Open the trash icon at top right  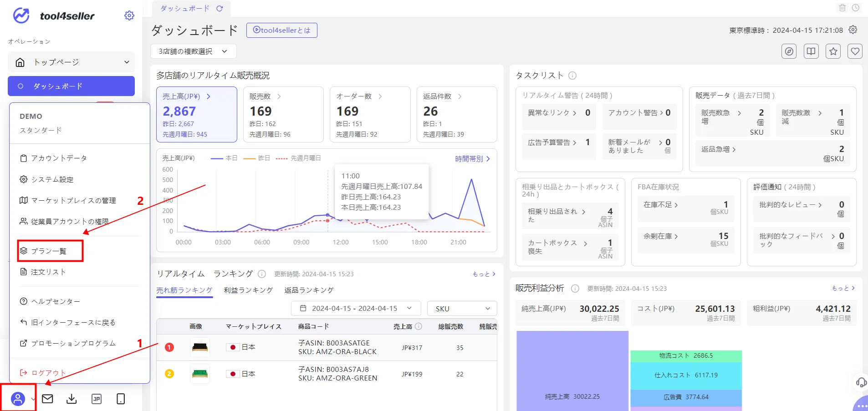pos(842,8)
